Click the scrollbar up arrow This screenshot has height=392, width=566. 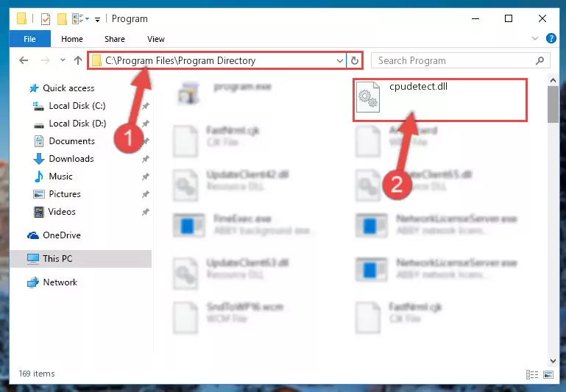(x=553, y=80)
